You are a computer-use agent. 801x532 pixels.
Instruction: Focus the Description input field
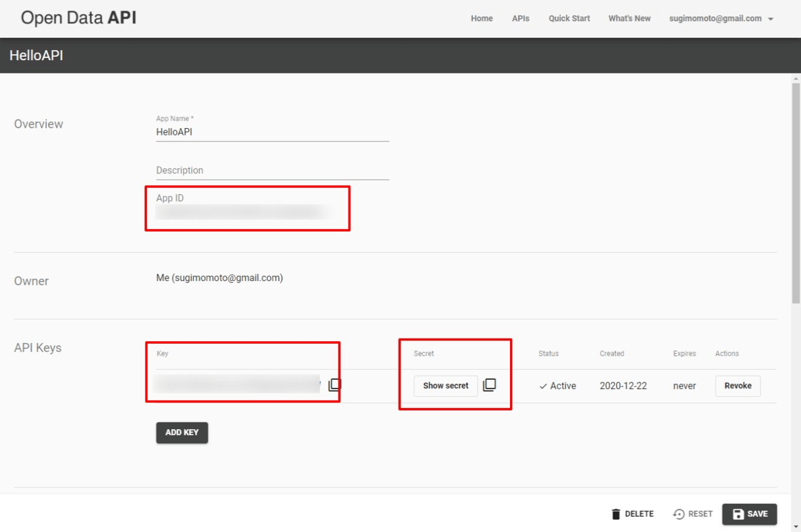coord(272,170)
